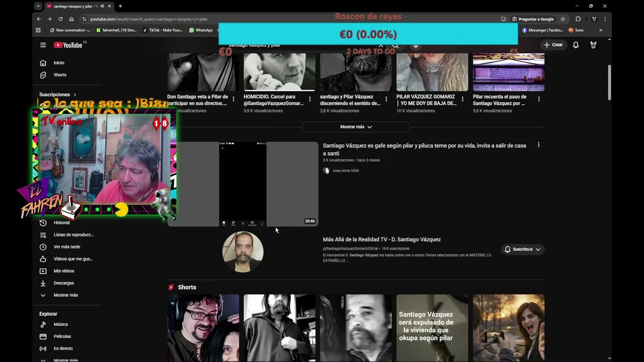Click the thumbs-up liked videos icon

[x=43, y=259]
